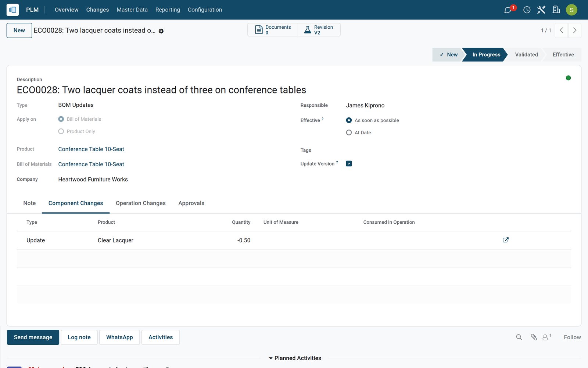
Task: Open the Revision V2 flask button
Action: click(x=319, y=30)
